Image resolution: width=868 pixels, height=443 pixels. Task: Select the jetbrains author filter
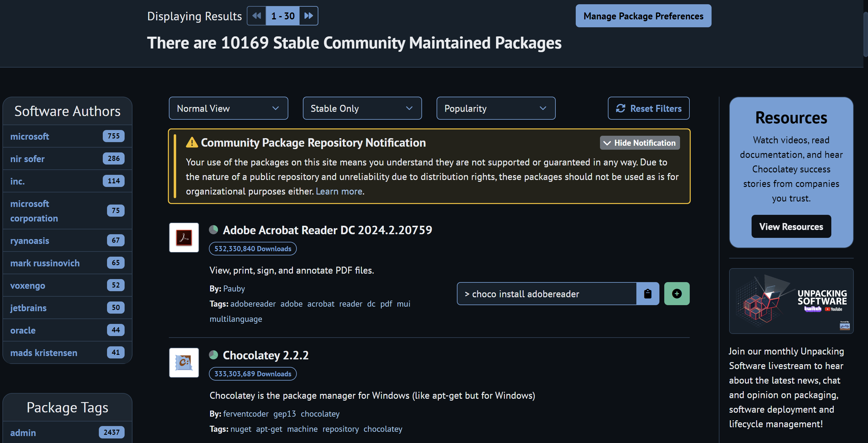click(28, 308)
